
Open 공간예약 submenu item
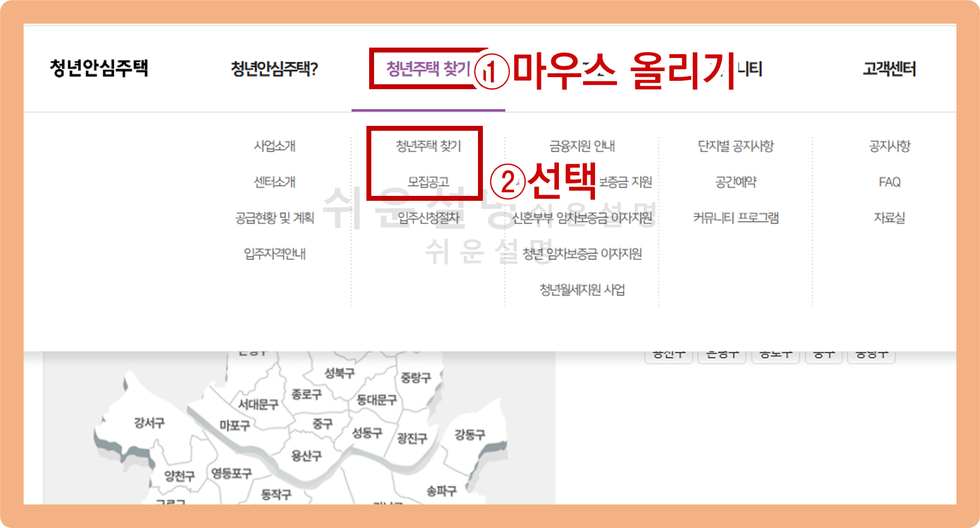click(x=736, y=182)
